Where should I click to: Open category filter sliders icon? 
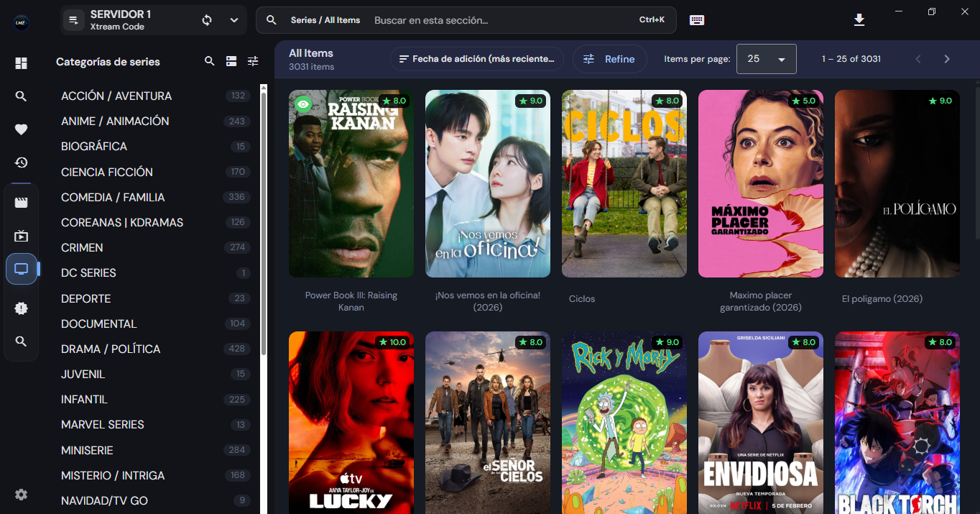253,61
